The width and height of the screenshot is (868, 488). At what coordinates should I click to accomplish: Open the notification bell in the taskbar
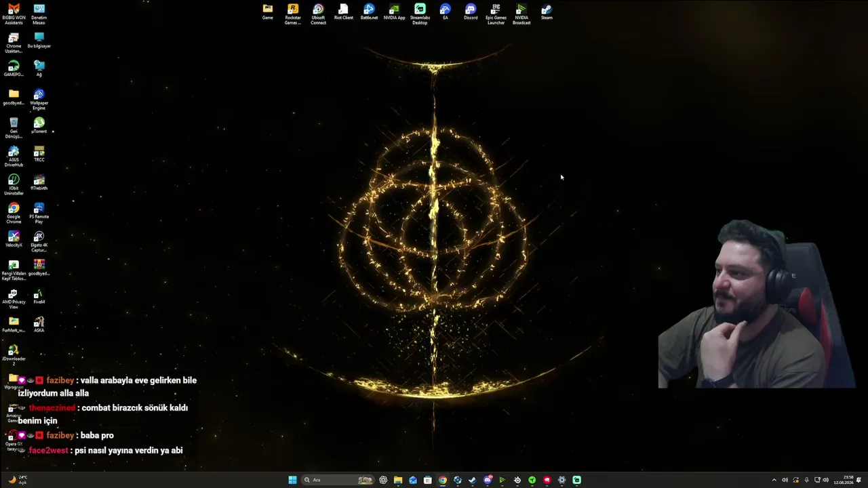[859, 480]
